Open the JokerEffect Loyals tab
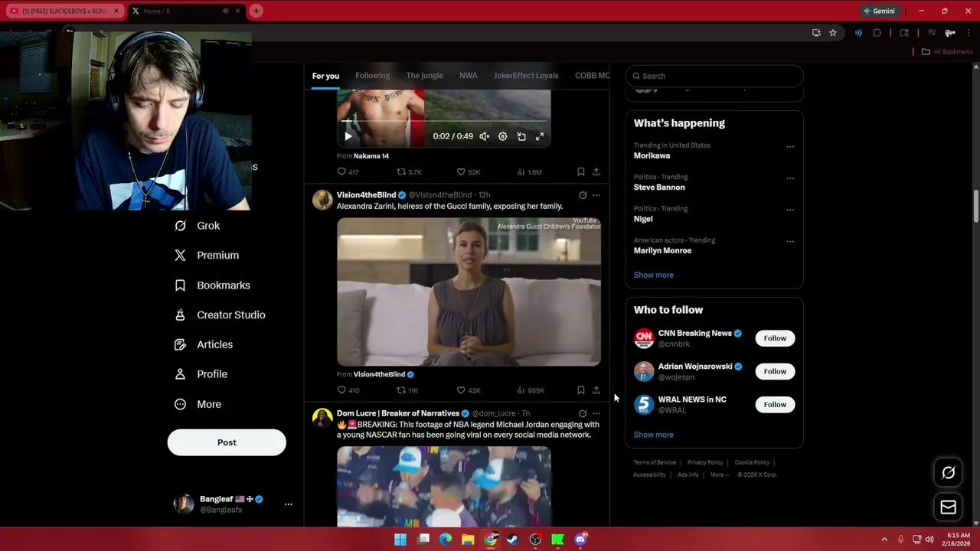 (x=526, y=76)
